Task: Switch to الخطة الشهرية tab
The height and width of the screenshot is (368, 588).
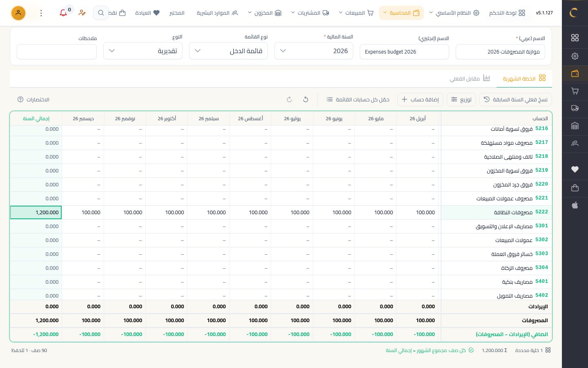Action: tap(524, 78)
